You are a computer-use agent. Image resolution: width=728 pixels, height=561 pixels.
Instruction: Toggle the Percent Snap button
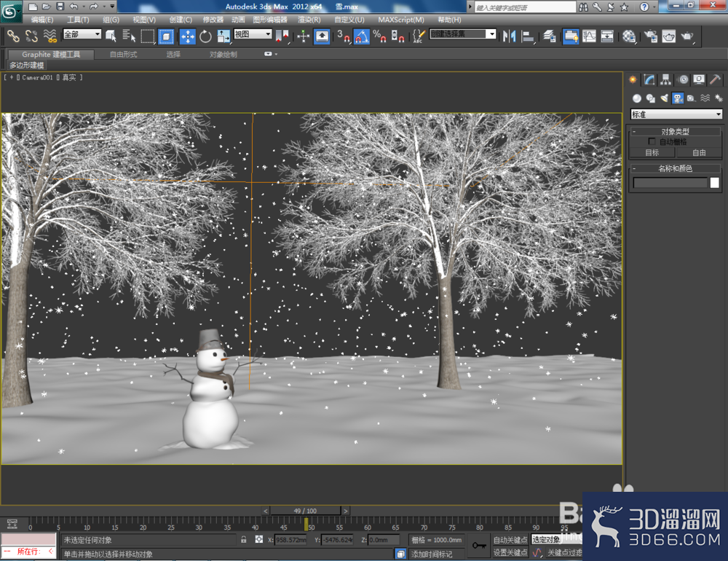[379, 36]
